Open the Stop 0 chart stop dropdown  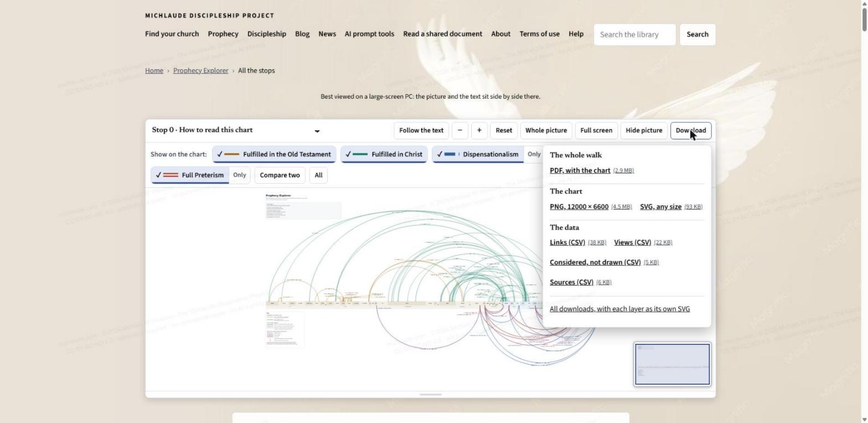coord(236,130)
